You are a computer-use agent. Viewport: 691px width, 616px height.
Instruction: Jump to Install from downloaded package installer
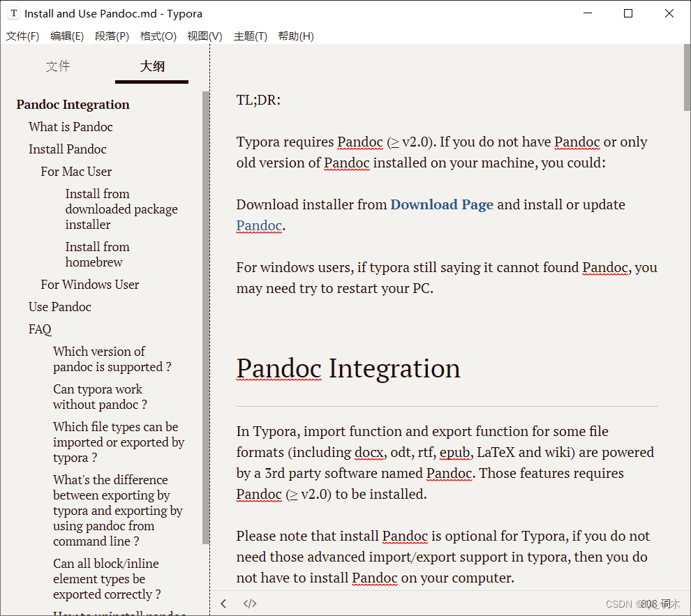tap(121, 209)
